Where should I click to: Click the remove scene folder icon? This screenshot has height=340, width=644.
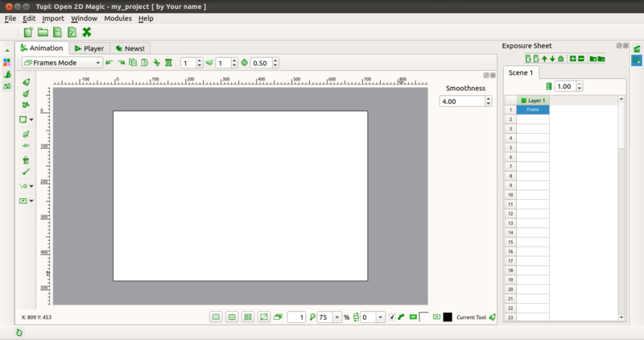pyautogui.click(x=601, y=59)
